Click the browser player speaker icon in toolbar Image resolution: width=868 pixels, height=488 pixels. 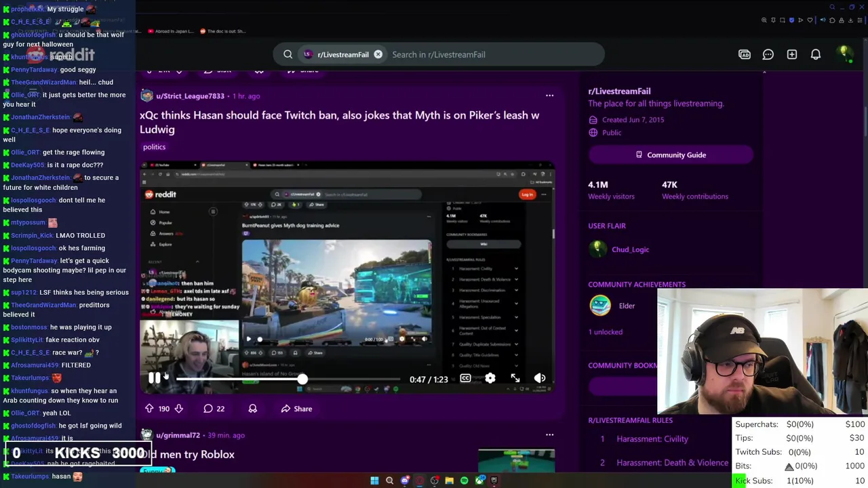coord(823,20)
